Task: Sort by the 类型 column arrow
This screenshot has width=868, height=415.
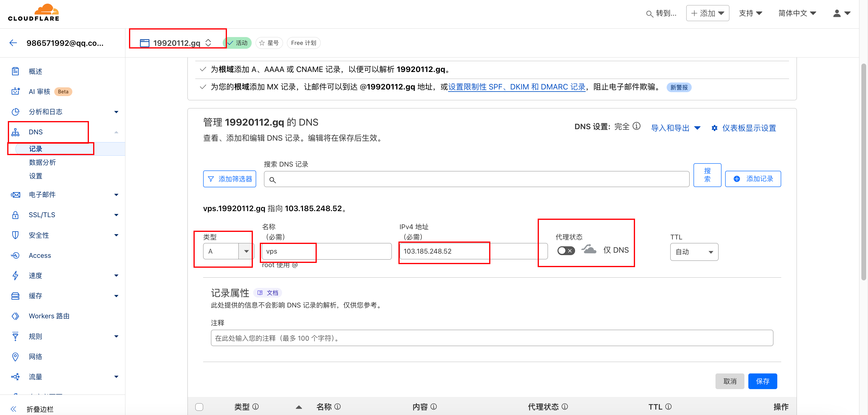Action: 299,407
